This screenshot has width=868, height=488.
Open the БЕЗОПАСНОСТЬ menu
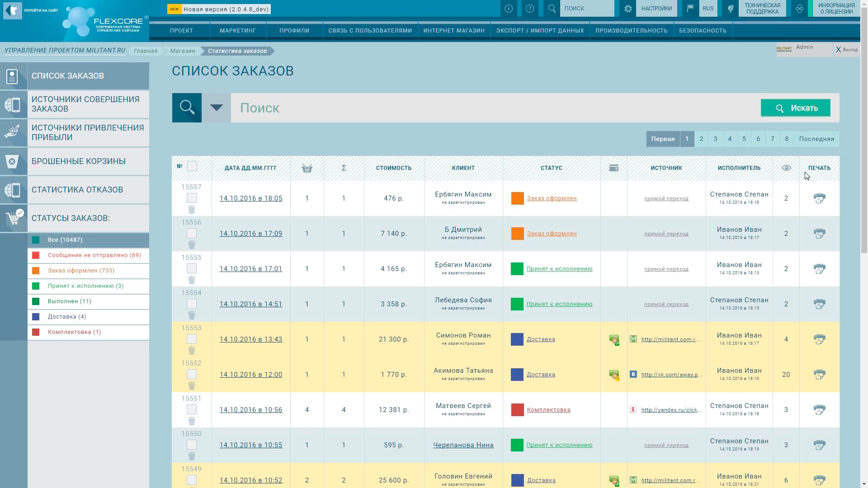703,31
